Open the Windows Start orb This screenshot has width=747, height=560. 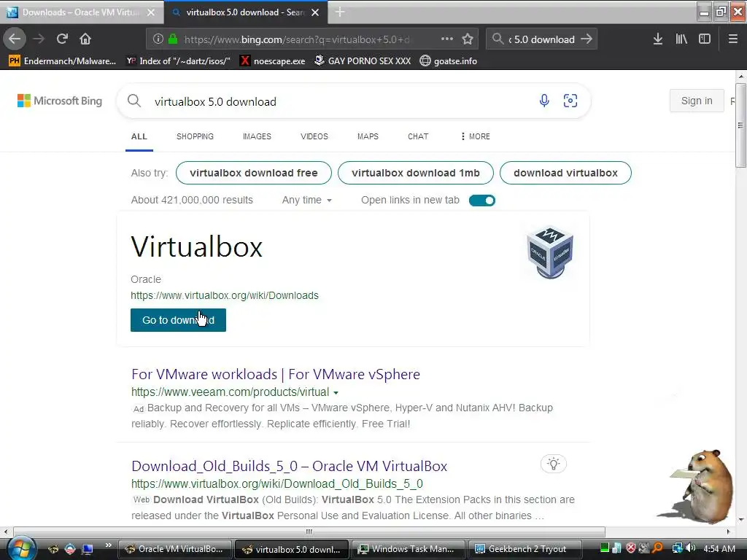[21, 548]
